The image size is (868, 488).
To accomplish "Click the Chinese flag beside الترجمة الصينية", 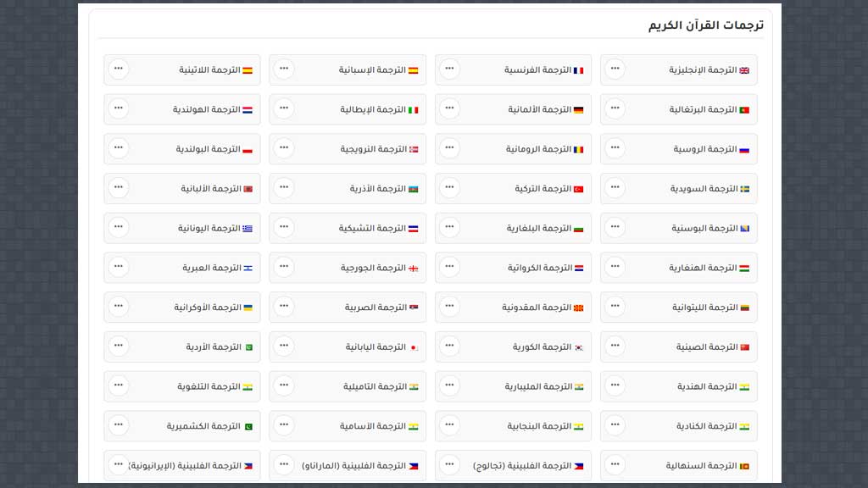I will click(x=744, y=347).
